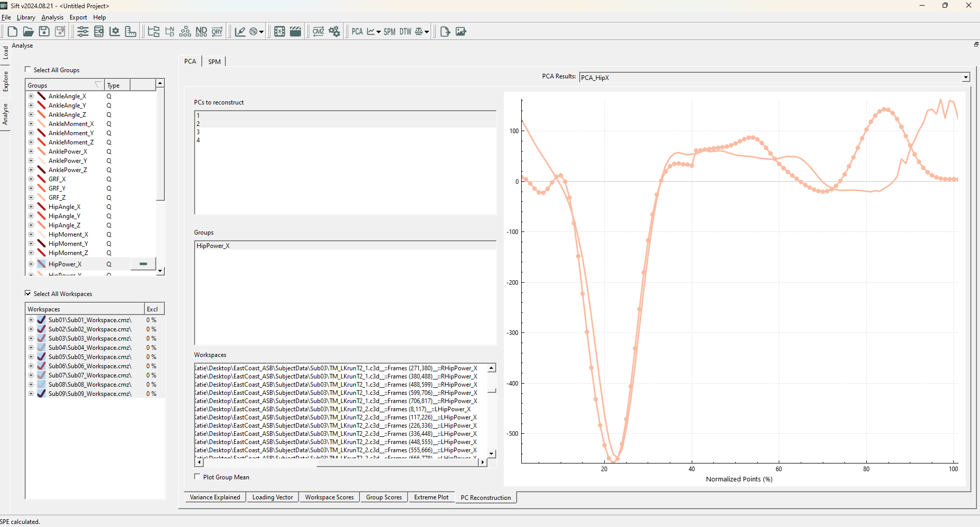
Task: Save the project with the floppy disk icon
Action: tap(45, 31)
